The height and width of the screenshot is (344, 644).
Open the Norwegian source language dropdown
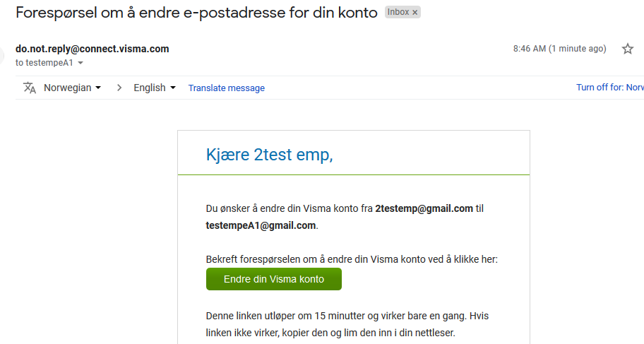coord(72,88)
